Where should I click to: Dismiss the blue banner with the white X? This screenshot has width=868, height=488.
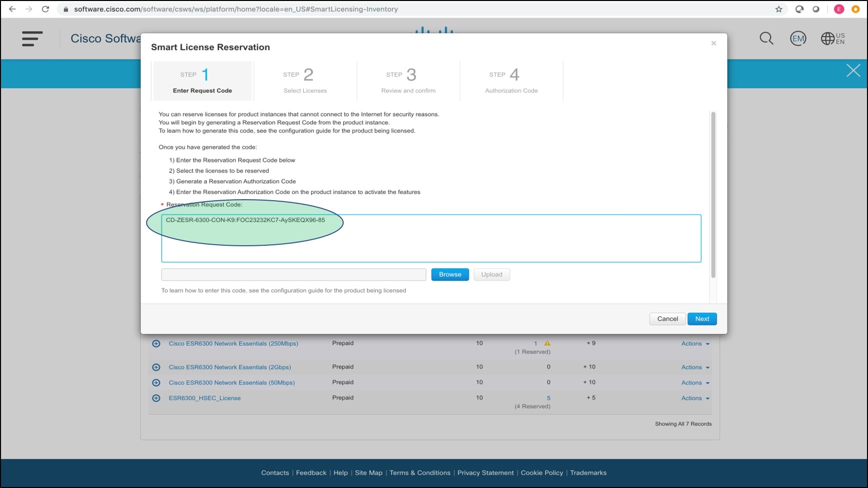853,71
